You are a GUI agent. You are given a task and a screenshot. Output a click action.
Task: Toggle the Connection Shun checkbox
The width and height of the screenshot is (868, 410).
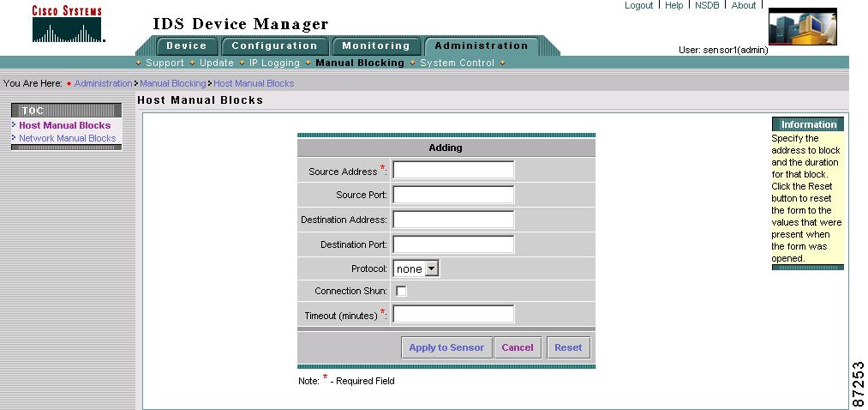point(401,291)
